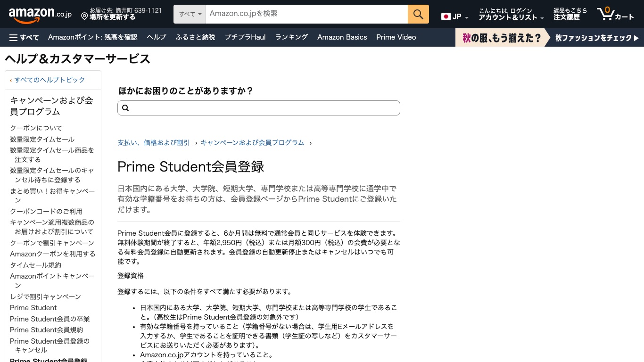Open キャンペーンおよび会員プログラム breadcrumb link

pyautogui.click(x=252, y=142)
